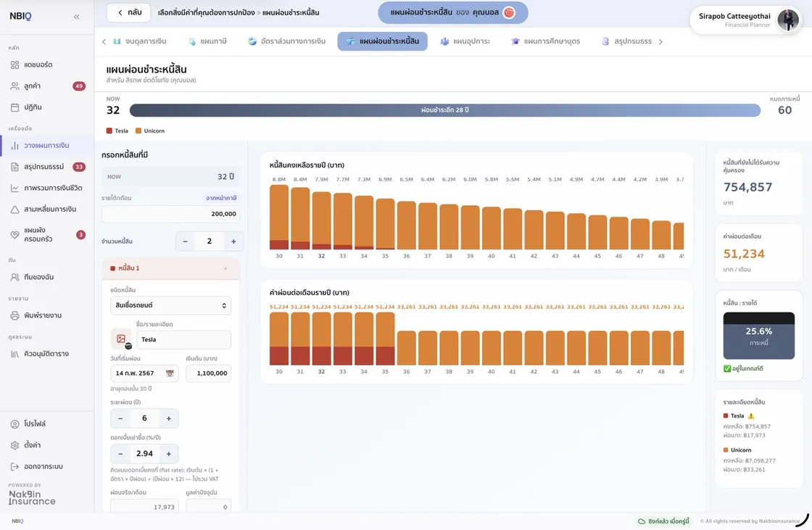812x530 pixels.
Task: Click the รายได้/เดือน field showing 200,000
Action: point(171,214)
